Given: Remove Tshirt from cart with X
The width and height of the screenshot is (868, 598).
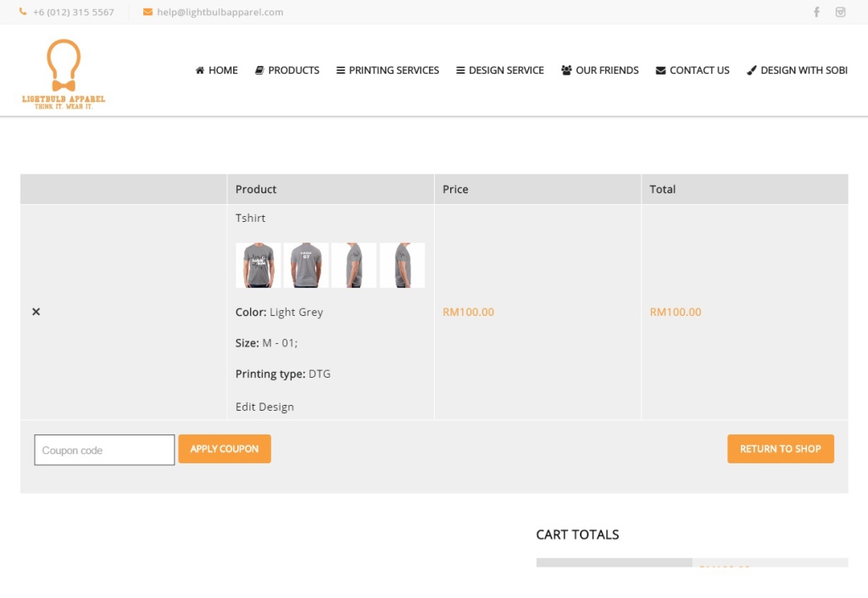Looking at the screenshot, I should (x=36, y=312).
